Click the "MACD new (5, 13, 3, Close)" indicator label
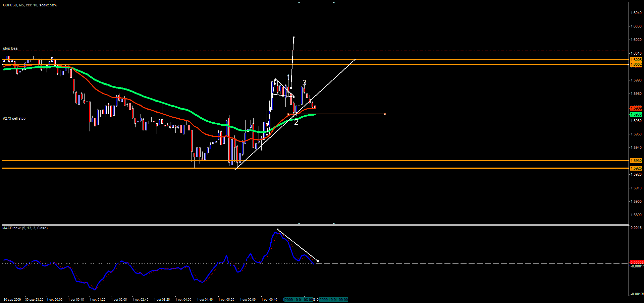The image size is (644, 303). pyautogui.click(x=25, y=228)
